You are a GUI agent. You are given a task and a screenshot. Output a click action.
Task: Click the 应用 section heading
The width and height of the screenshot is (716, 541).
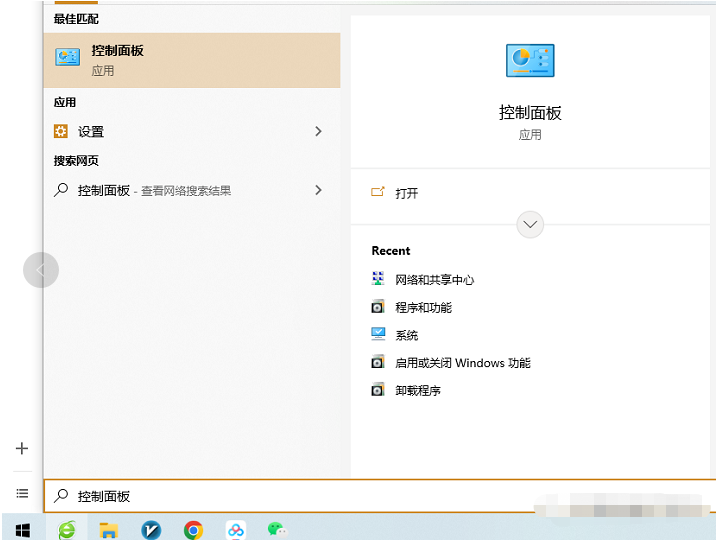(x=65, y=102)
